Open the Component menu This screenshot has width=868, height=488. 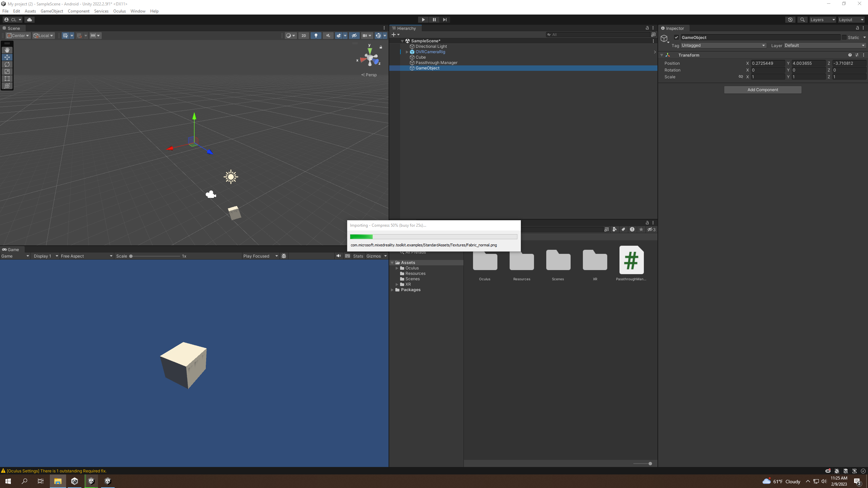(78, 11)
